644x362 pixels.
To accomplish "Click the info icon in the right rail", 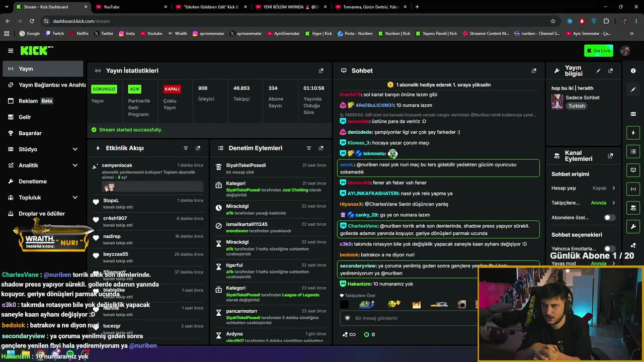I will [x=633, y=71].
